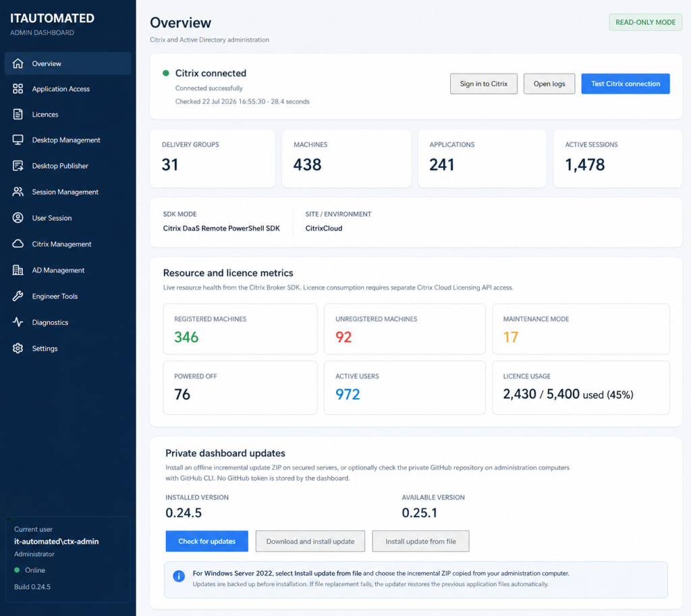Click the Licences document icon

(x=18, y=115)
